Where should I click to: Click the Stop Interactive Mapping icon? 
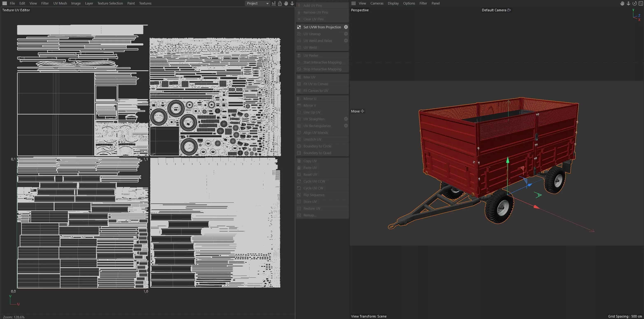299,69
